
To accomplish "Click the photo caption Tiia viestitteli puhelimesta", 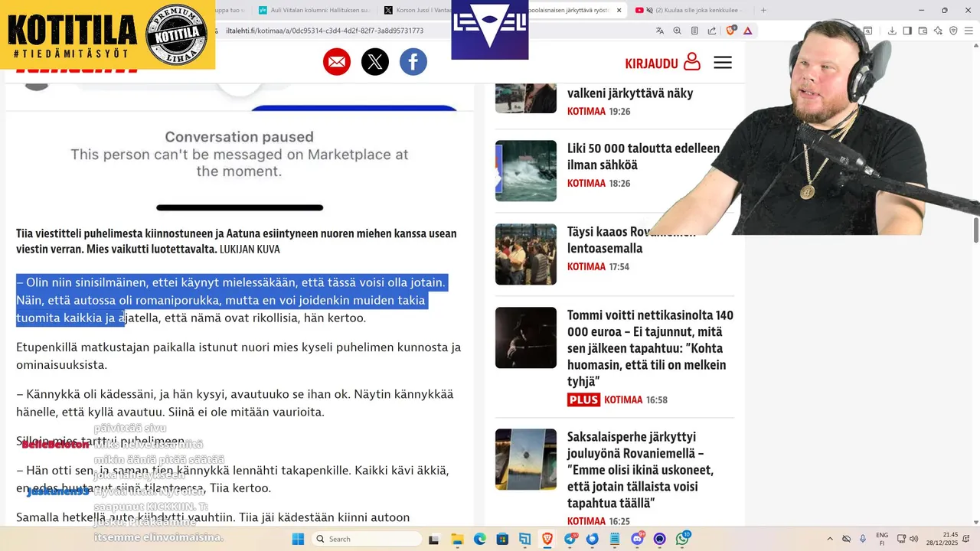I will click(x=237, y=241).
